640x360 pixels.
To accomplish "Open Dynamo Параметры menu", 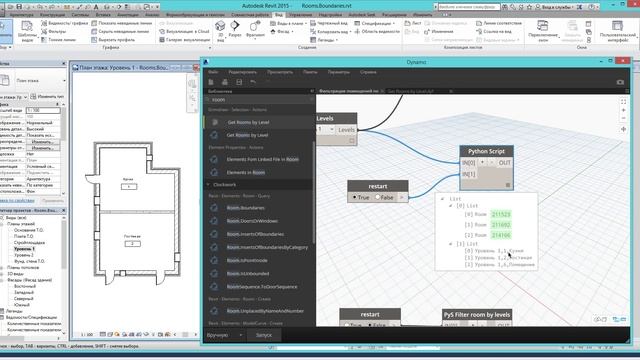I will [339, 72].
